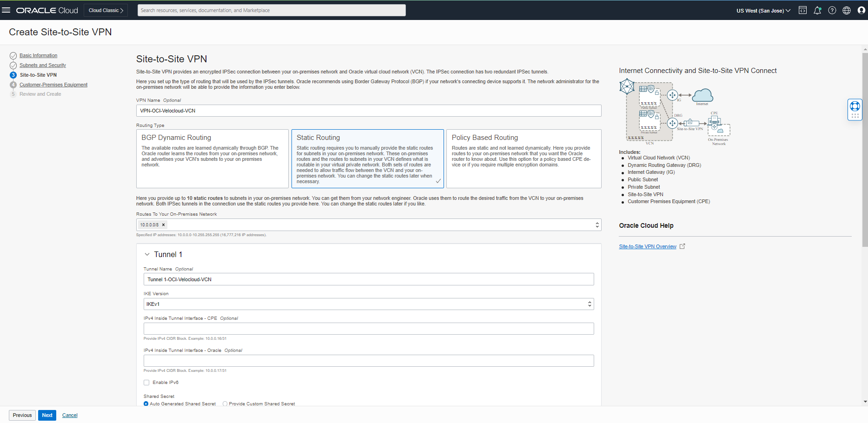Viewport: 868px width, 423px height.
Task: Click the search resources field
Action: (272, 10)
